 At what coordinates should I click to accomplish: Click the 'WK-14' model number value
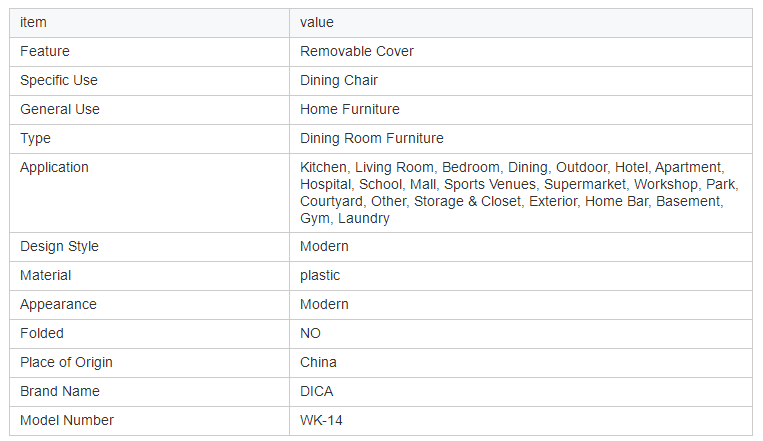click(x=321, y=420)
